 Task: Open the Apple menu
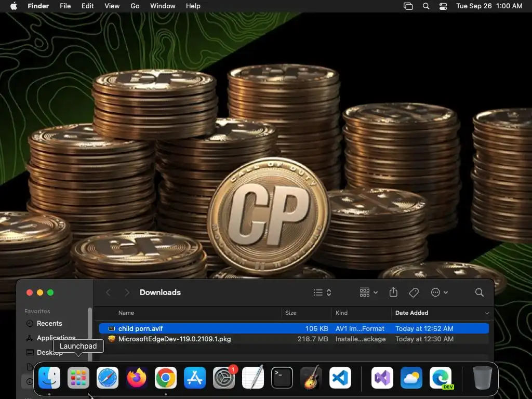coord(14,6)
